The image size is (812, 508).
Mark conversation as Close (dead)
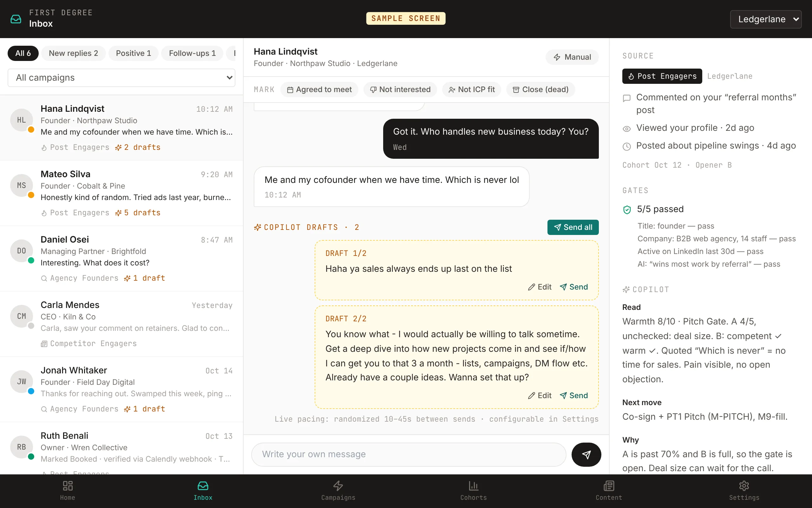[x=540, y=89]
